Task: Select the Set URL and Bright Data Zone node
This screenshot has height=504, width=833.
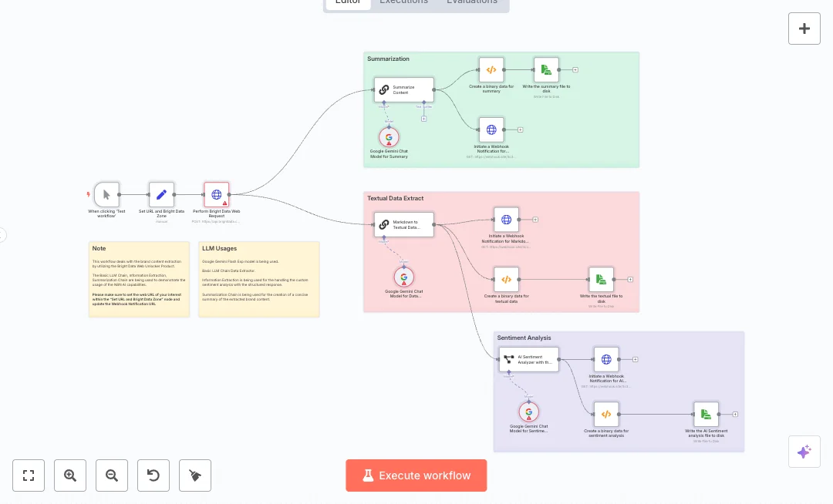Action: (161, 194)
